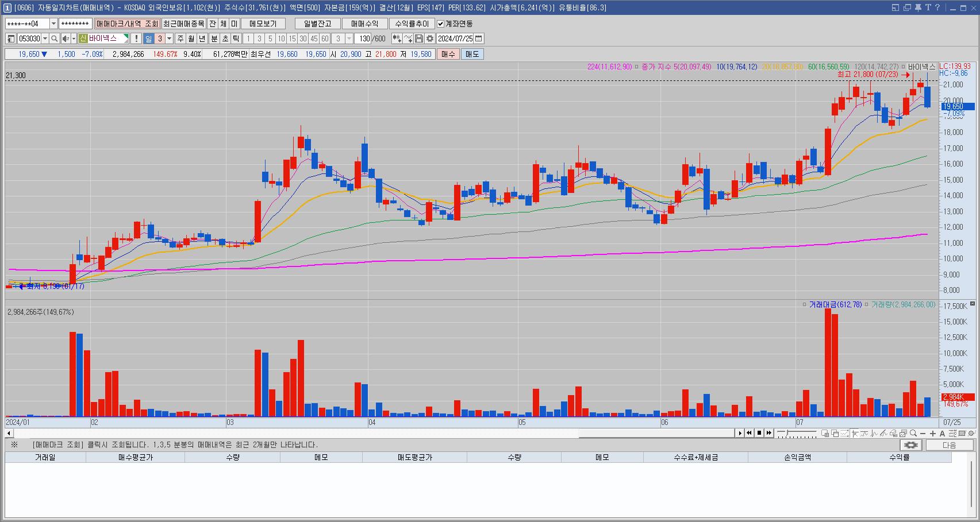
Task: Click the 수익률추이 button
Action: (412, 24)
